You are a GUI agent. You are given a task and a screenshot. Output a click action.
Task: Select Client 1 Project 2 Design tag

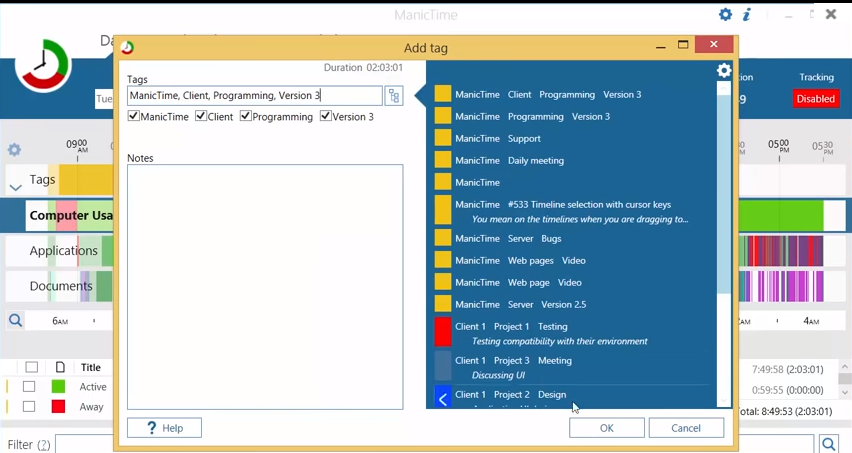(510, 395)
